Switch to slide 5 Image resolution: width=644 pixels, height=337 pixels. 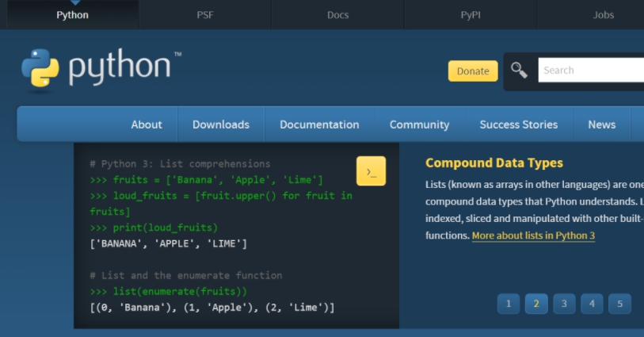click(x=619, y=304)
